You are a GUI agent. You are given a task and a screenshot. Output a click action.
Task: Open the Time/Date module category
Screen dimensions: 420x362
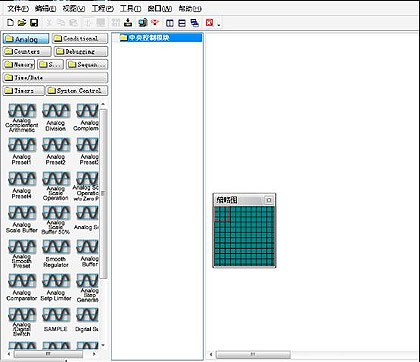click(x=55, y=78)
